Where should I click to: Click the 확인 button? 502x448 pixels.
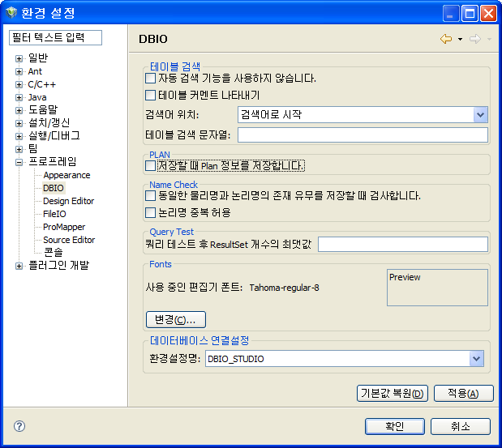395,426
